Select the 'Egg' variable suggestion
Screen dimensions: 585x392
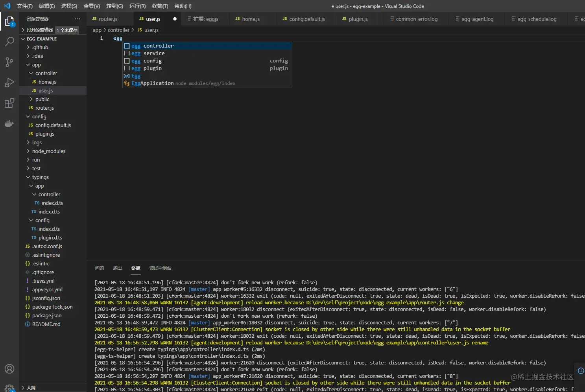[207, 76]
